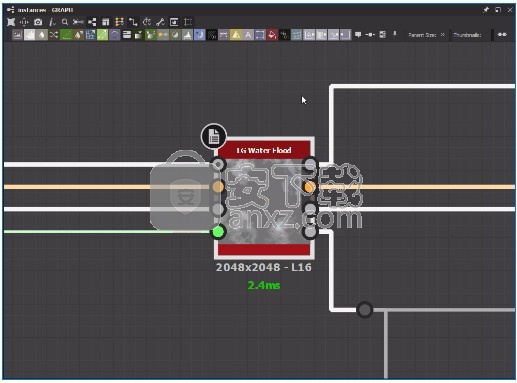
Task: Add the blue Transform 2D node icon
Action: point(260,35)
